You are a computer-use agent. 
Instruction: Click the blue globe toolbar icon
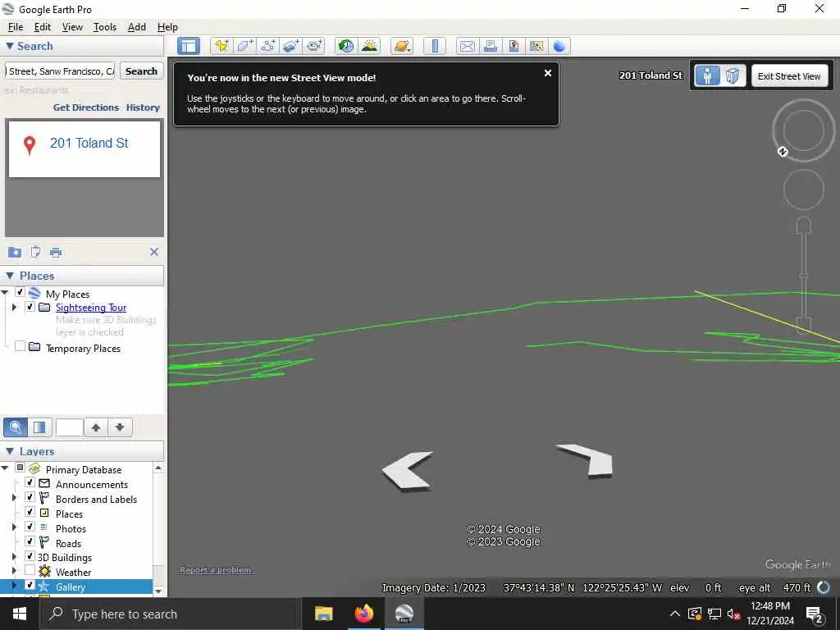pyautogui.click(x=559, y=46)
